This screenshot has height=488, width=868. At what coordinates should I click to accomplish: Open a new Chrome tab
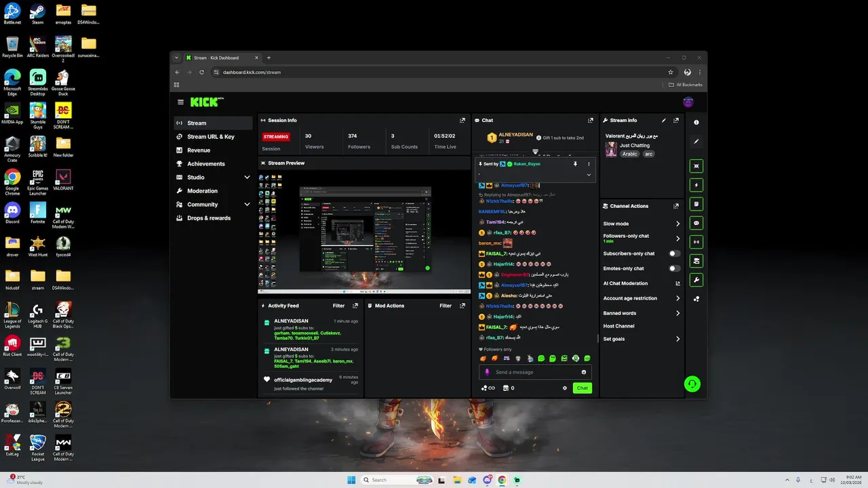click(x=269, y=58)
